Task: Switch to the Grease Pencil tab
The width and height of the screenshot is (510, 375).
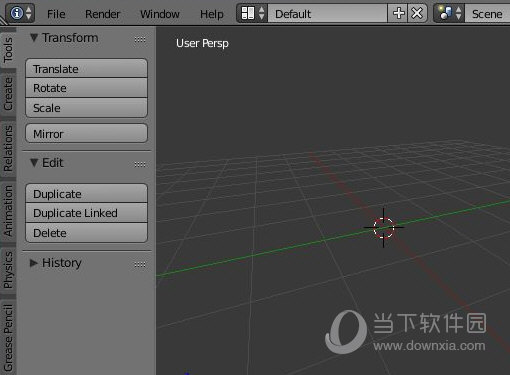Action: [8, 337]
